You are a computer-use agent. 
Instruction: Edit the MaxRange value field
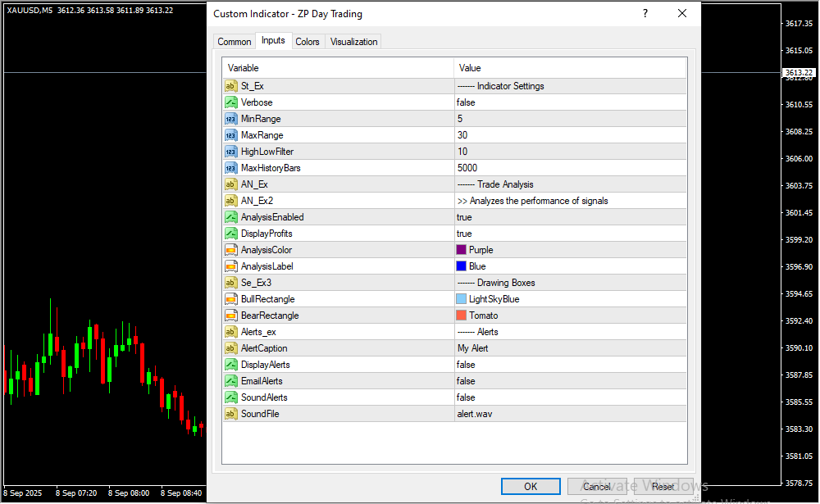coord(569,135)
